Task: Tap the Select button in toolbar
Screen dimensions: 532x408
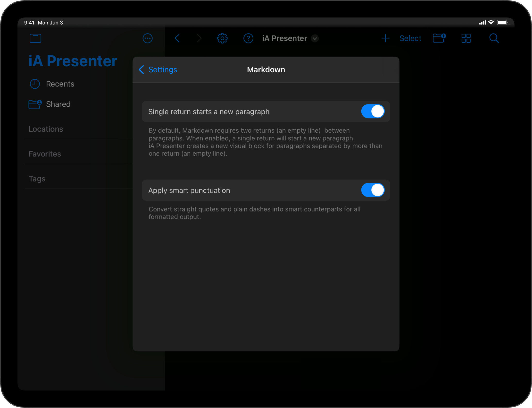Action: click(x=410, y=38)
